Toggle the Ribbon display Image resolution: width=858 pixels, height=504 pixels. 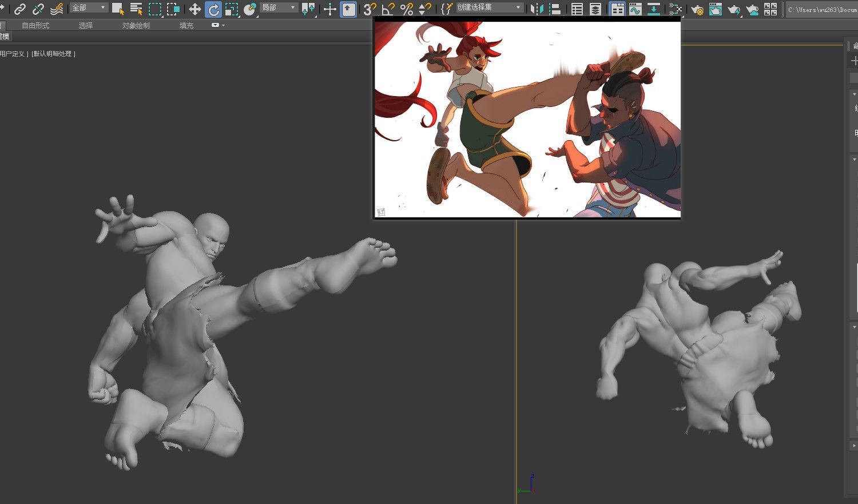[617, 9]
